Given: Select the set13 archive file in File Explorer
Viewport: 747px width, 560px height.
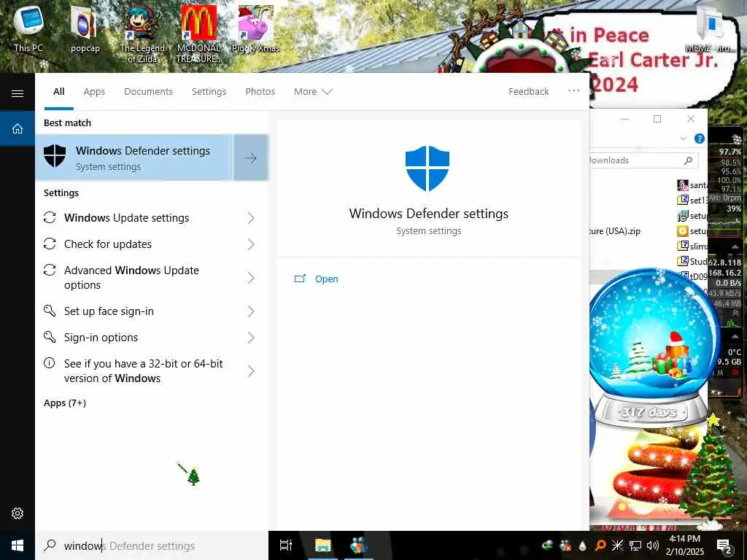Looking at the screenshot, I should click(x=692, y=200).
